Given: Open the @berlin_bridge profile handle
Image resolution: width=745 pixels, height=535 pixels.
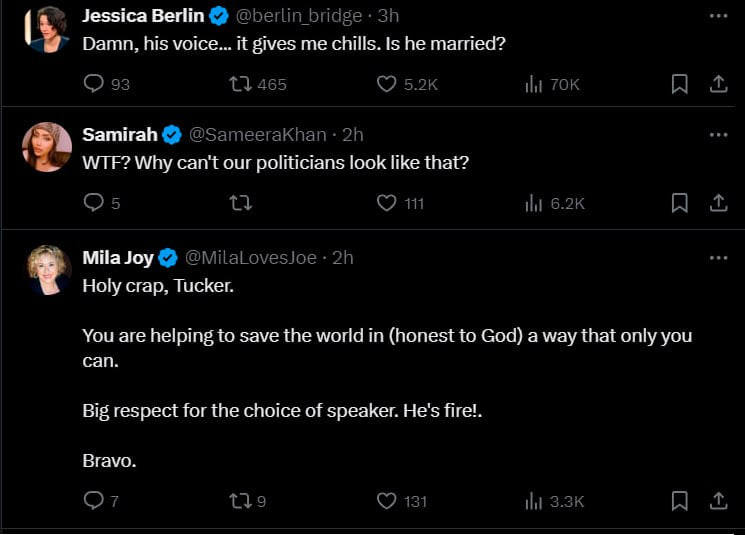Looking at the screenshot, I should pyautogui.click(x=298, y=17).
